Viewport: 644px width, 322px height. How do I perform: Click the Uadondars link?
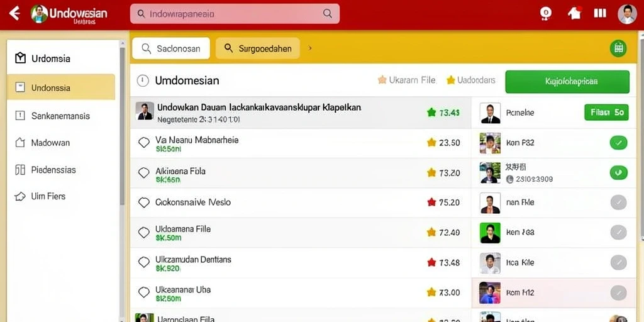click(x=476, y=80)
